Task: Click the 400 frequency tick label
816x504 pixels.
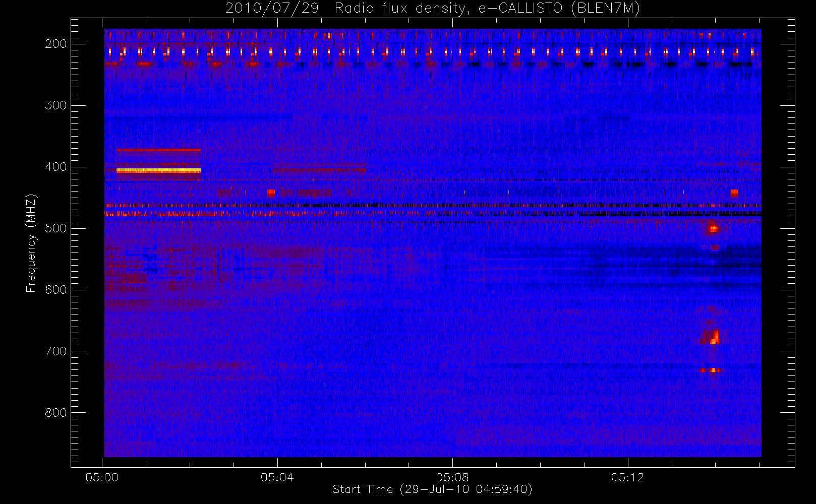Action: (55, 167)
